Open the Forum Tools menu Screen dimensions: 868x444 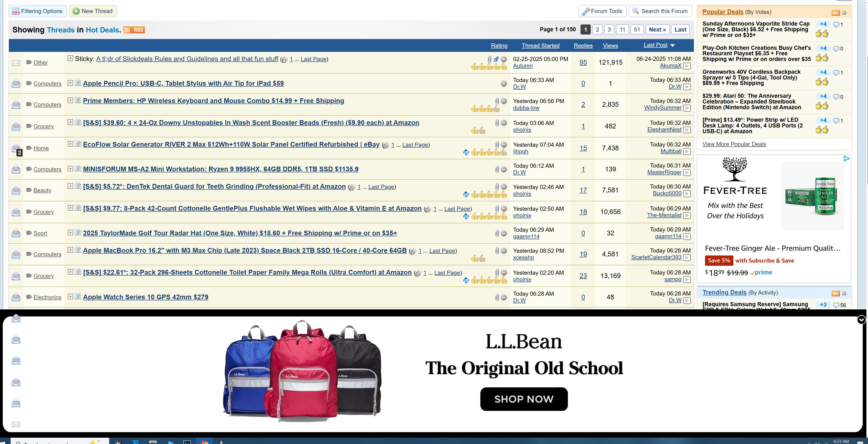point(602,11)
